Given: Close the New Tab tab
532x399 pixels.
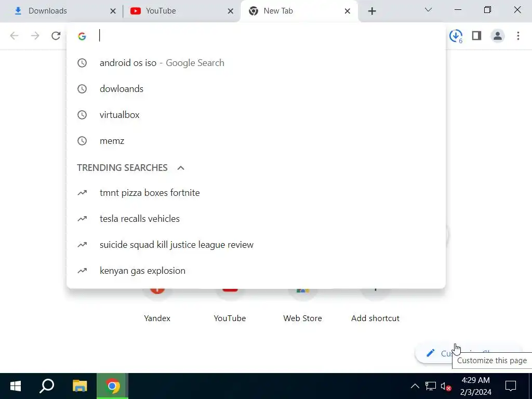Looking at the screenshot, I should pos(348,11).
